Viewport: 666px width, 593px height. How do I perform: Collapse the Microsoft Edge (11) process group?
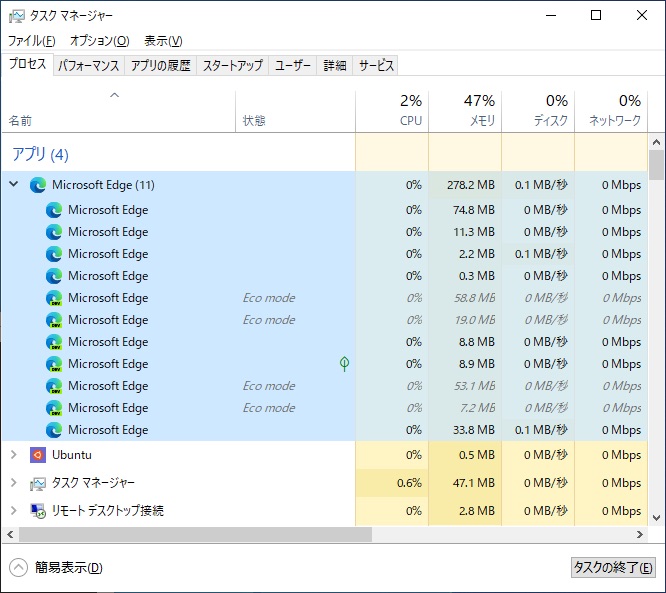14,184
